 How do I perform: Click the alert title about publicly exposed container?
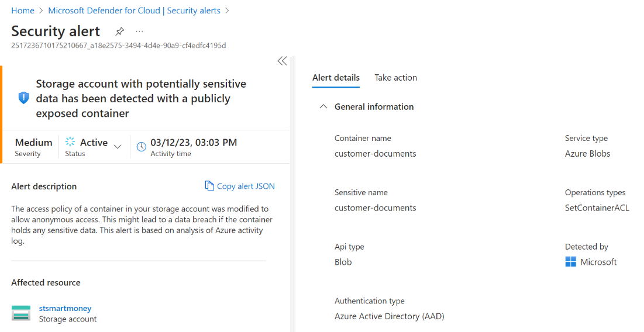(x=141, y=99)
